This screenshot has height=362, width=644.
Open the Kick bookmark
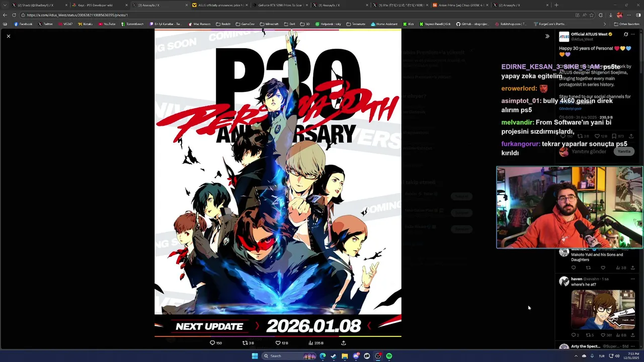click(x=408, y=24)
